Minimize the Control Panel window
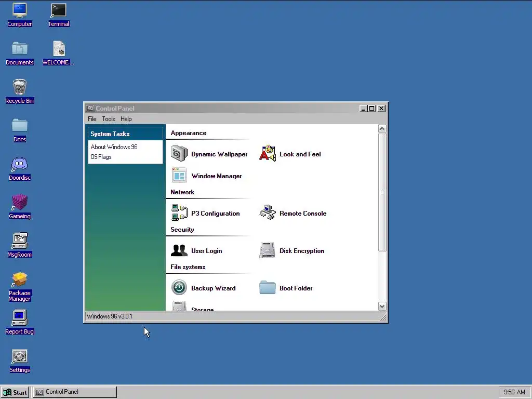This screenshot has height=399, width=532. coord(363,108)
